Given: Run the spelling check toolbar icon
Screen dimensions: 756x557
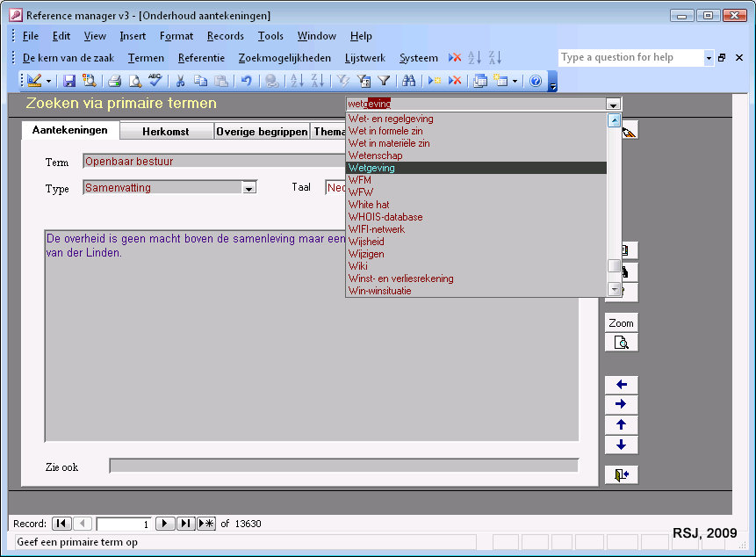Looking at the screenshot, I should click(155, 81).
